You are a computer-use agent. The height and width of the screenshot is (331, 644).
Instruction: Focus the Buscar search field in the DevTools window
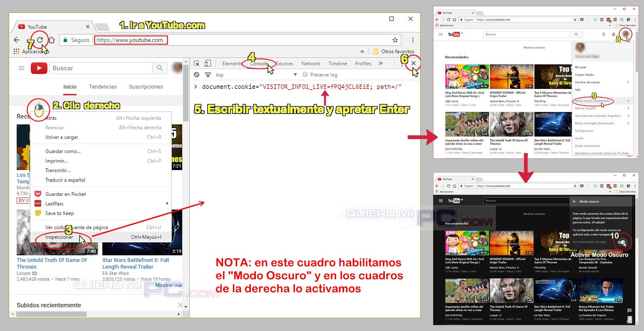[x=101, y=68]
